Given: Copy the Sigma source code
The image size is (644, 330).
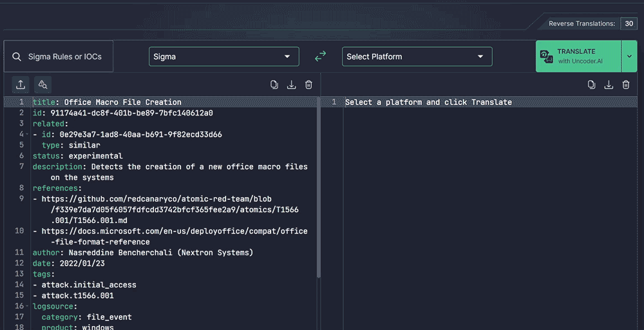Looking at the screenshot, I should pos(274,84).
